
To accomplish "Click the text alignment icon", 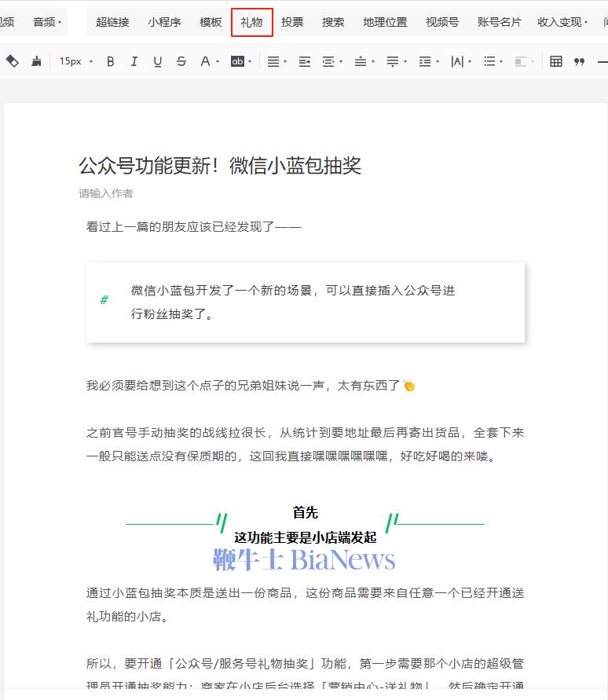I will coord(273,61).
